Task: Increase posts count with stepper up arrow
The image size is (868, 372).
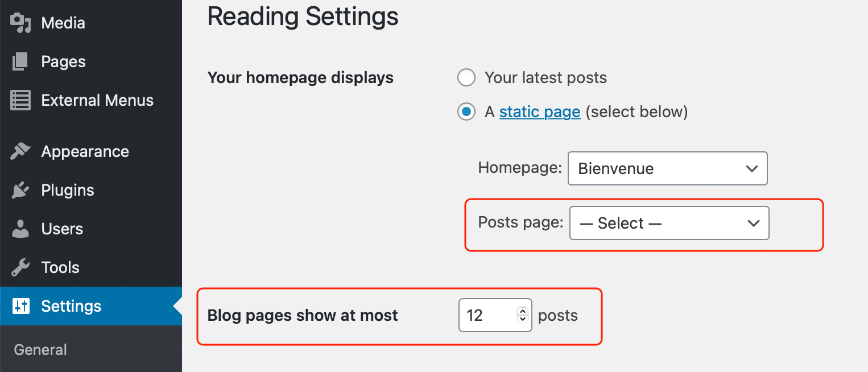Action: (523, 311)
